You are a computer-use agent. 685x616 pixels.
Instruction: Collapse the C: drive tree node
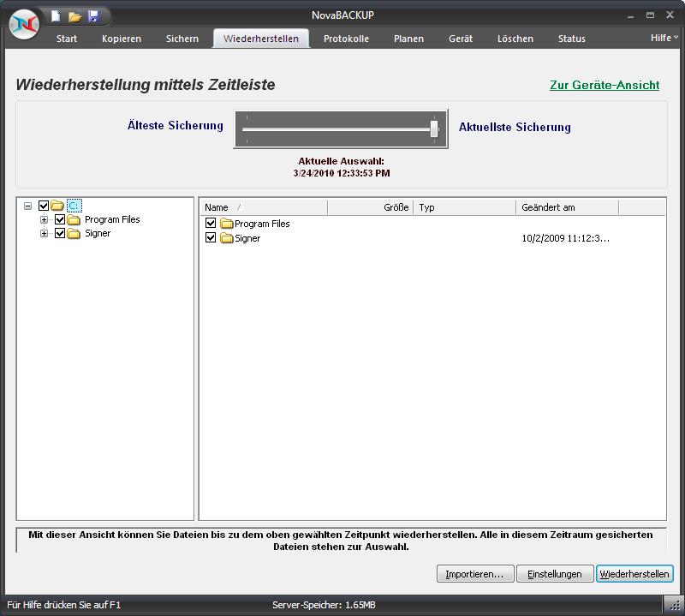pos(28,206)
